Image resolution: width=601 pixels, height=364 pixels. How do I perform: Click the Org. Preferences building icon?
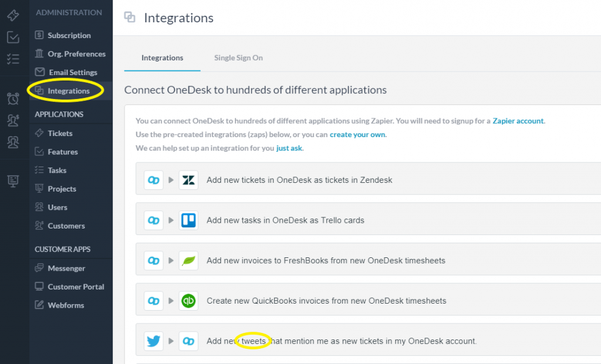pyautogui.click(x=39, y=53)
